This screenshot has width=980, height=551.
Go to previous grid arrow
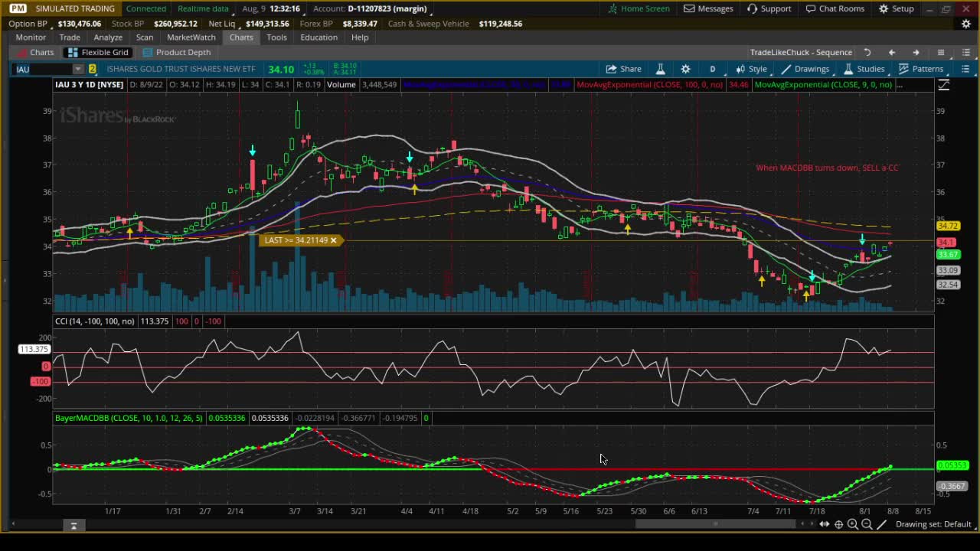891,52
